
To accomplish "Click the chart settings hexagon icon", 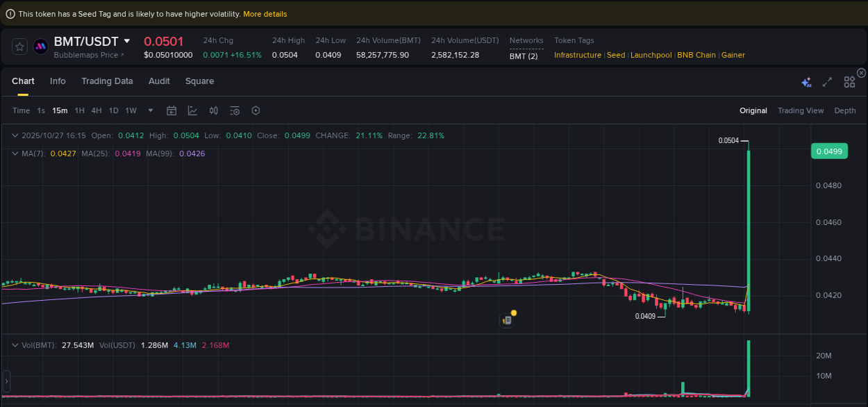I will click(255, 110).
